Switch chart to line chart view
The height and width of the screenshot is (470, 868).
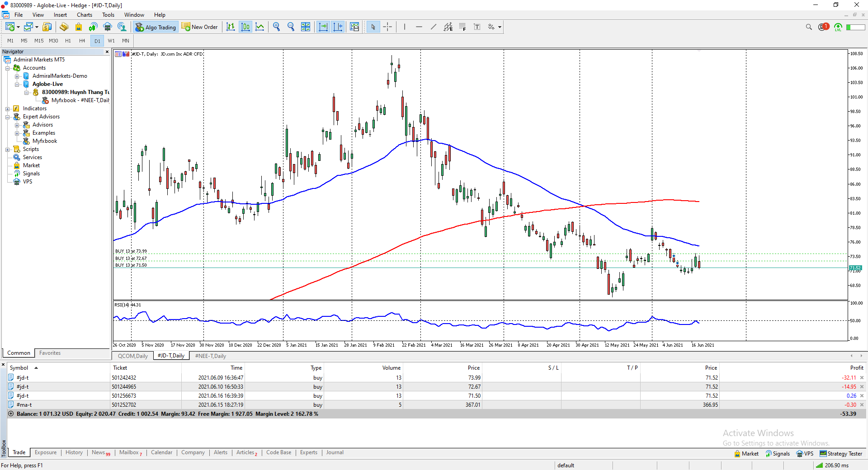260,27
